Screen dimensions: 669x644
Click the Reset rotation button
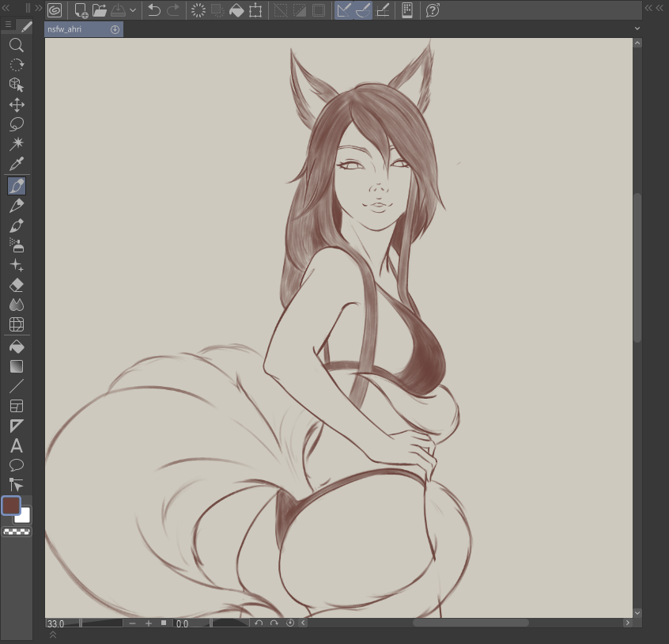click(290, 623)
